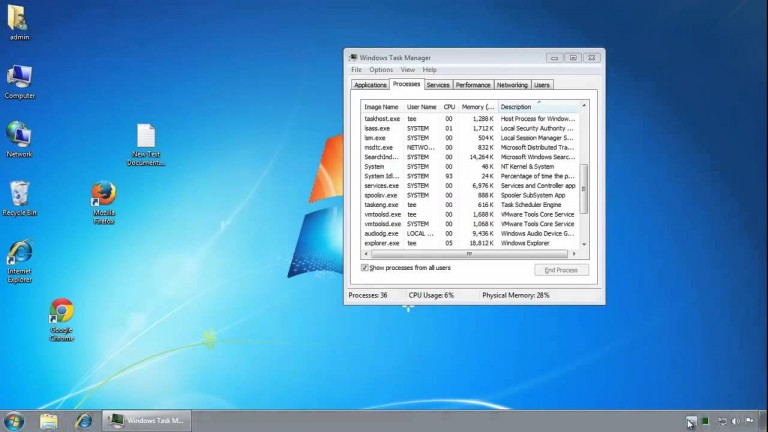Screen dimensions: 768x432
Task: Switch to the Services tab
Action: click(x=438, y=85)
